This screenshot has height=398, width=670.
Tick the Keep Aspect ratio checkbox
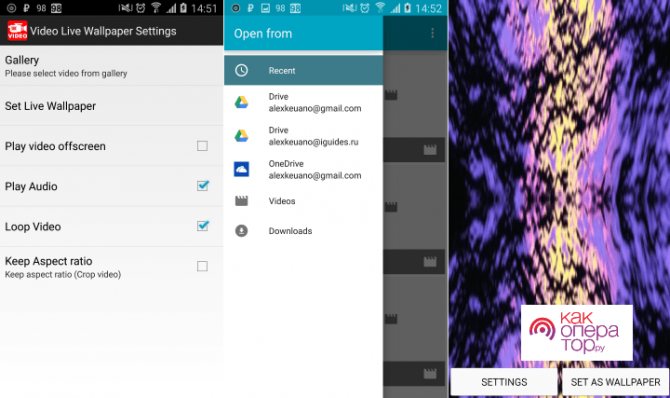tap(202, 266)
